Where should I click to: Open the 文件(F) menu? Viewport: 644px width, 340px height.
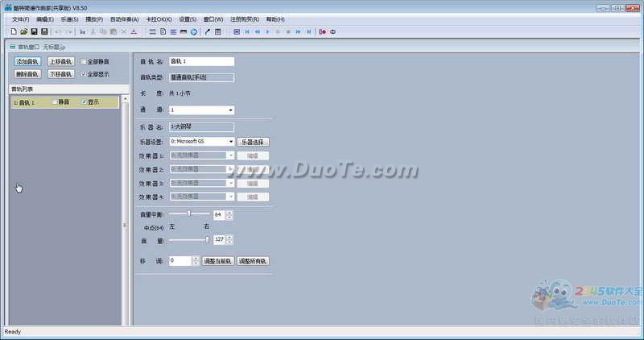tap(20, 19)
